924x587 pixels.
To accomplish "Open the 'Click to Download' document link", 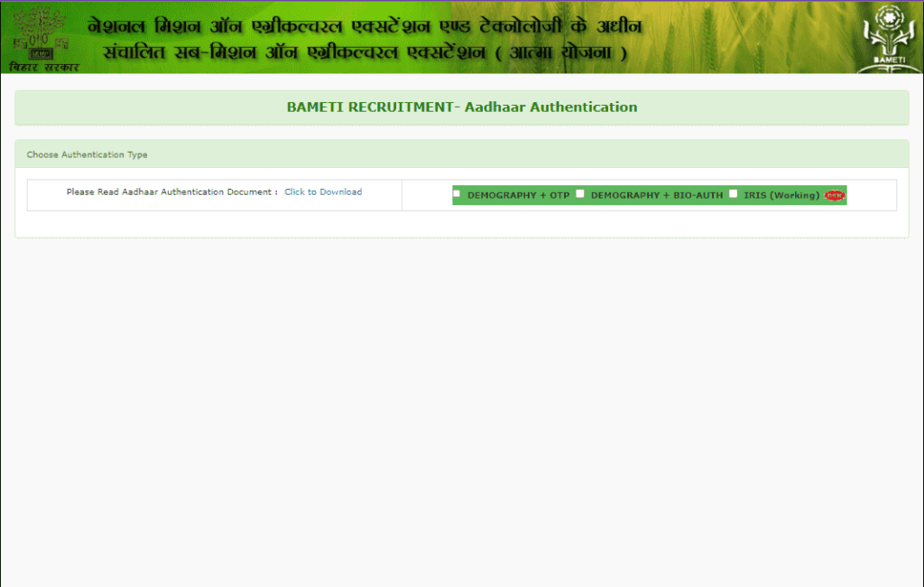I will point(323,192).
